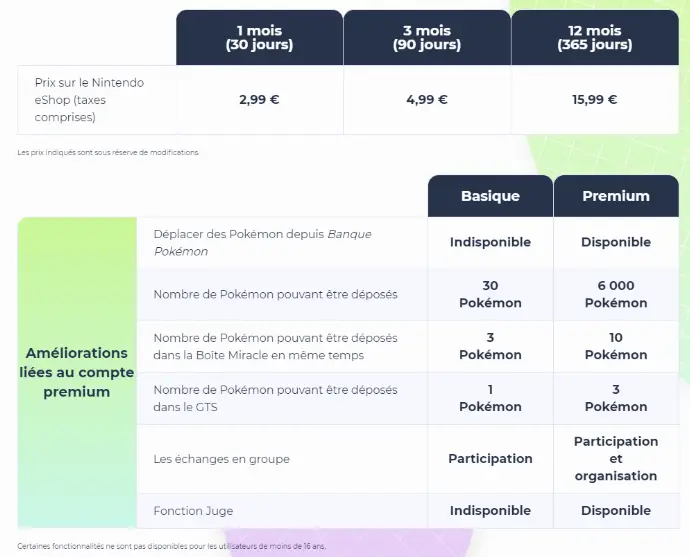Image resolution: width=690 pixels, height=557 pixels.
Task: Select the 1 mois (30 jours) header
Action: (260, 37)
